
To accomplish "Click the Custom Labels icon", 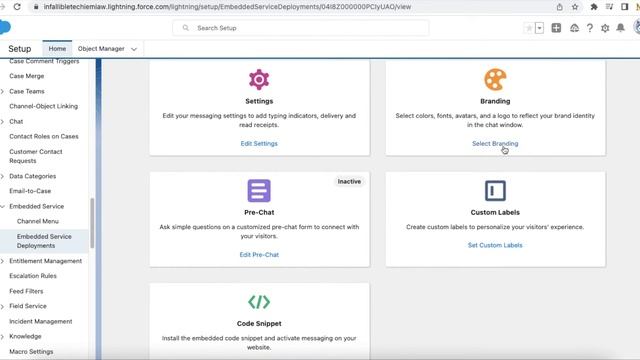I will [x=495, y=191].
